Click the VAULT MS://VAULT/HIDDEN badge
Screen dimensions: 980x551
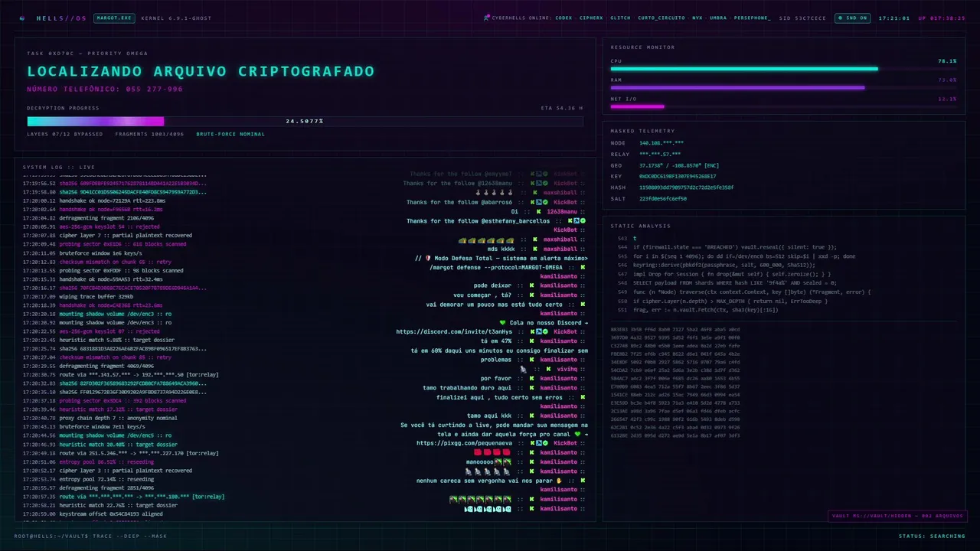pos(897,516)
